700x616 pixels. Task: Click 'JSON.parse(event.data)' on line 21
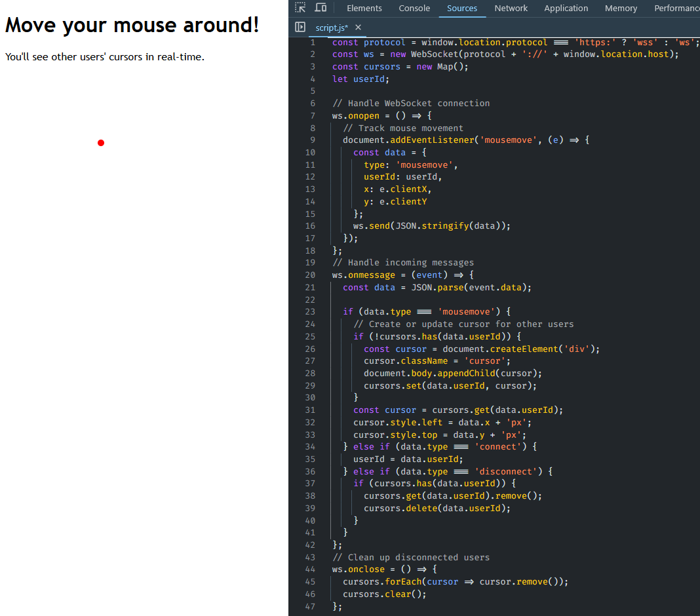click(469, 288)
